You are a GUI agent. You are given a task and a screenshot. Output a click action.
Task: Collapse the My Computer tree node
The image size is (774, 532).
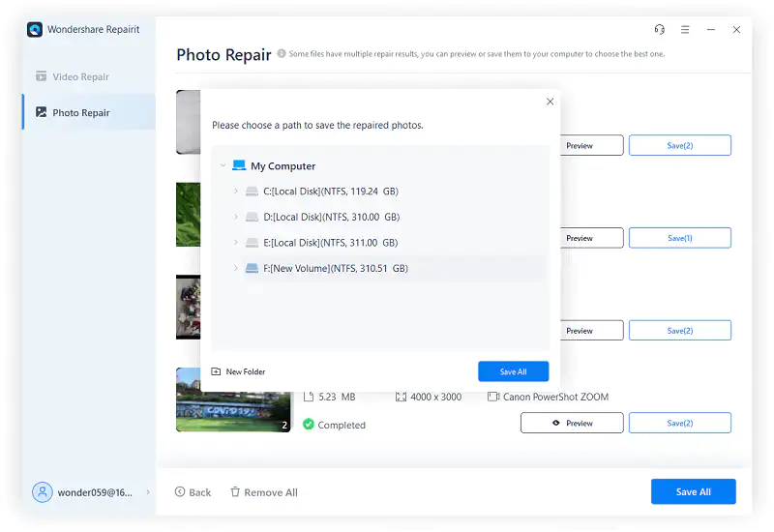point(223,166)
